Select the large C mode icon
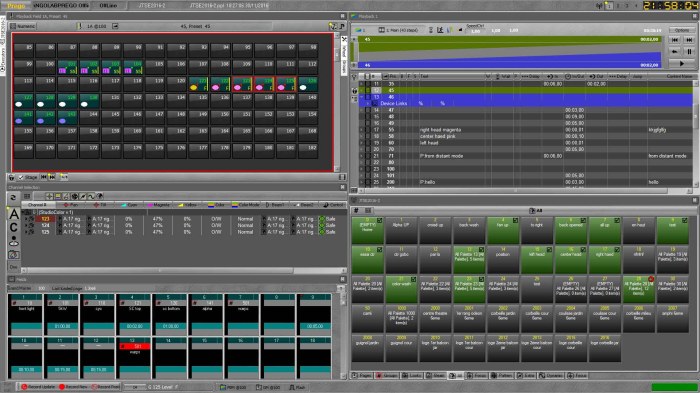This screenshot has height=393, width=700. point(14,228)
